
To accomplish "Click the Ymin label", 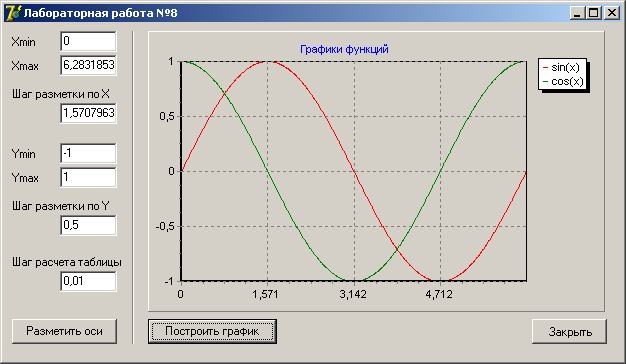I will (x=24, y=154).
